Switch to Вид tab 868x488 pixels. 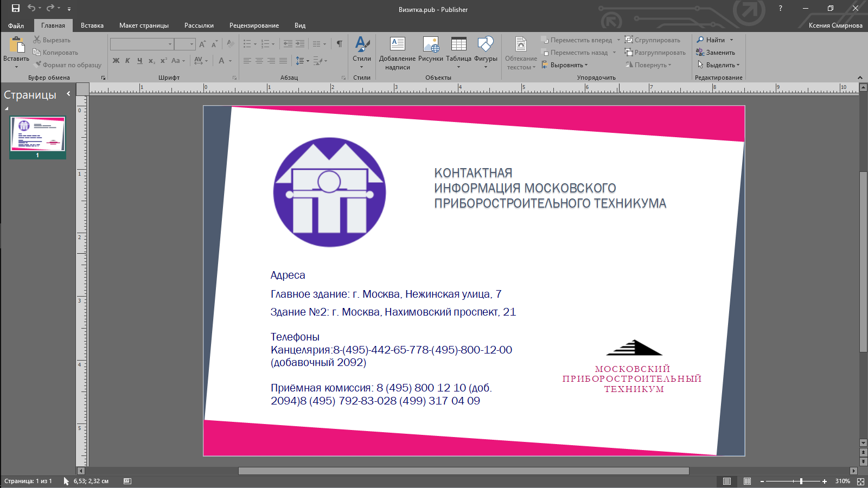[x=300, y=25]
